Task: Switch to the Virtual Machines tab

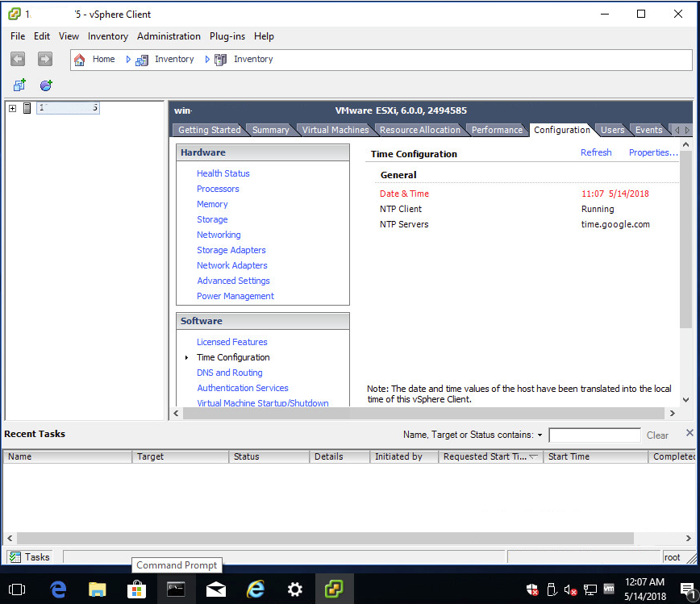Action: coord(335,130)
